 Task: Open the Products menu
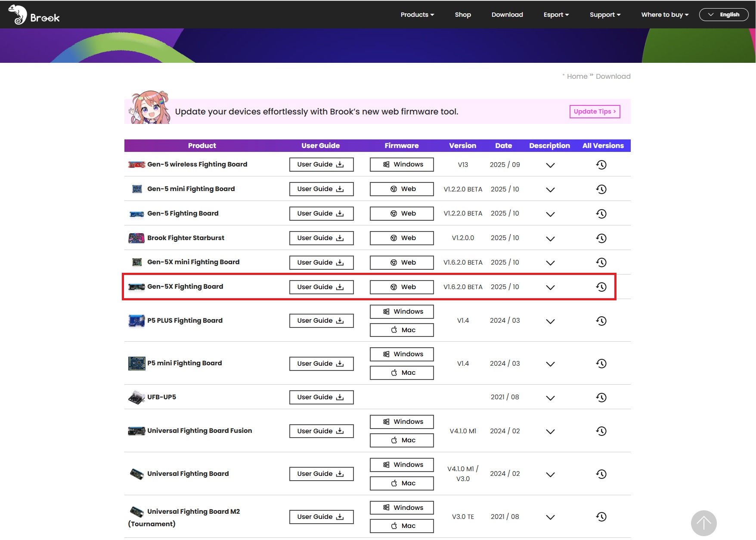[x=417, y=15]
